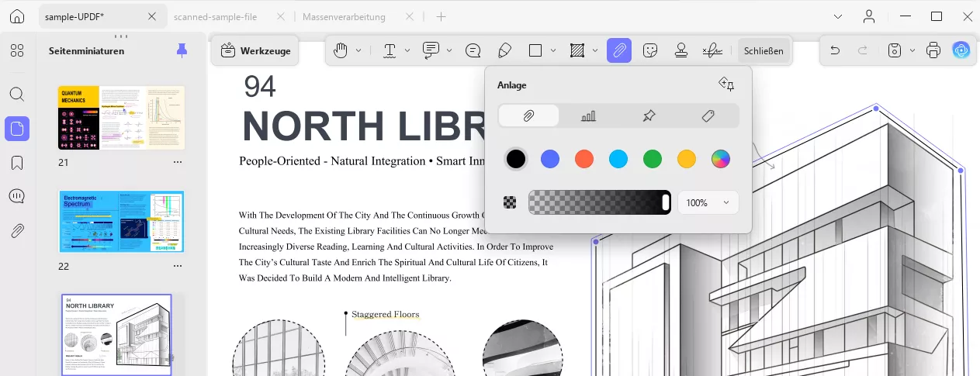Go to the Home icon
The image size is (980, 376).
17,16
